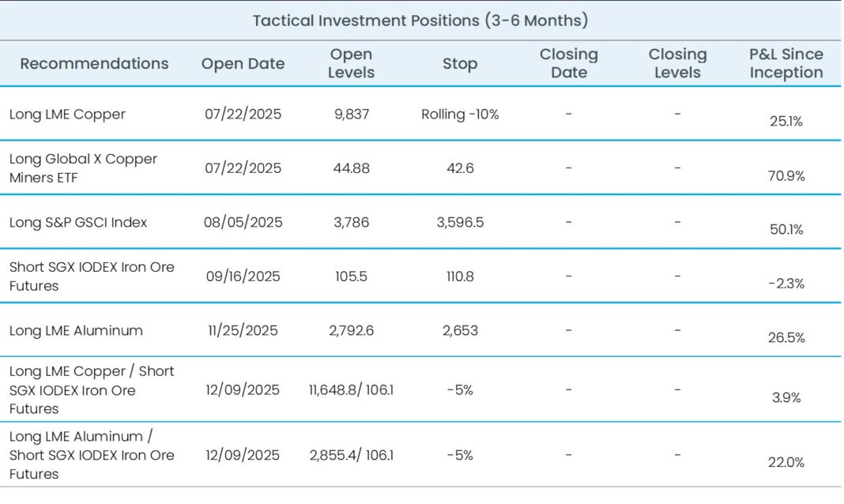Select the P&L Since Inception header
The image size is (844, 504).
pyautogui.click(x=786, y=64)
